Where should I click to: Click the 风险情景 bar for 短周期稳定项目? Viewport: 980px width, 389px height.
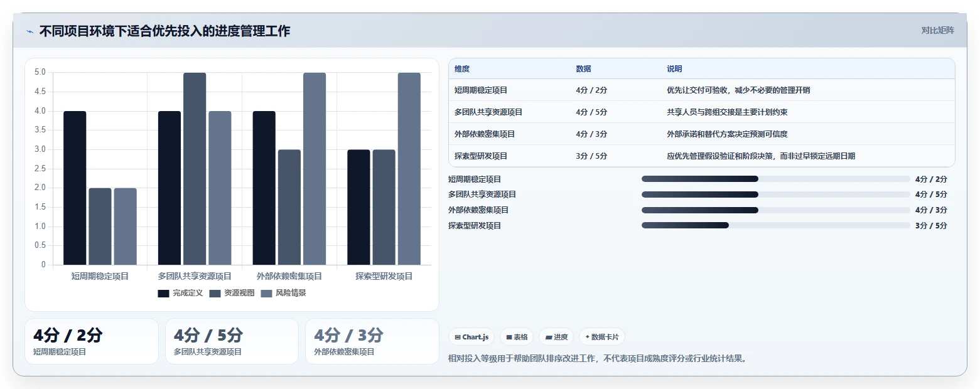tap(125, 226)
